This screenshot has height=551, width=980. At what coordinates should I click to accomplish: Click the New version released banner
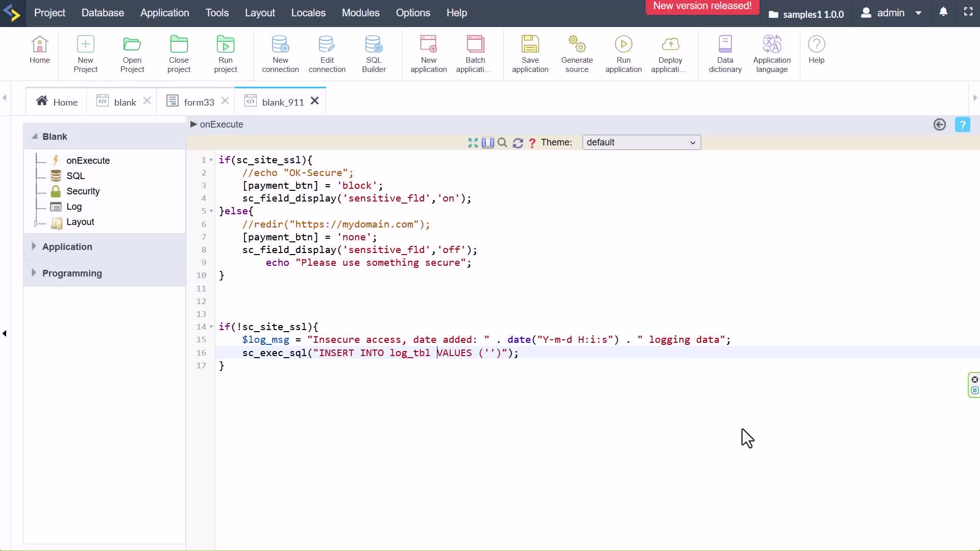pos(702,6)
